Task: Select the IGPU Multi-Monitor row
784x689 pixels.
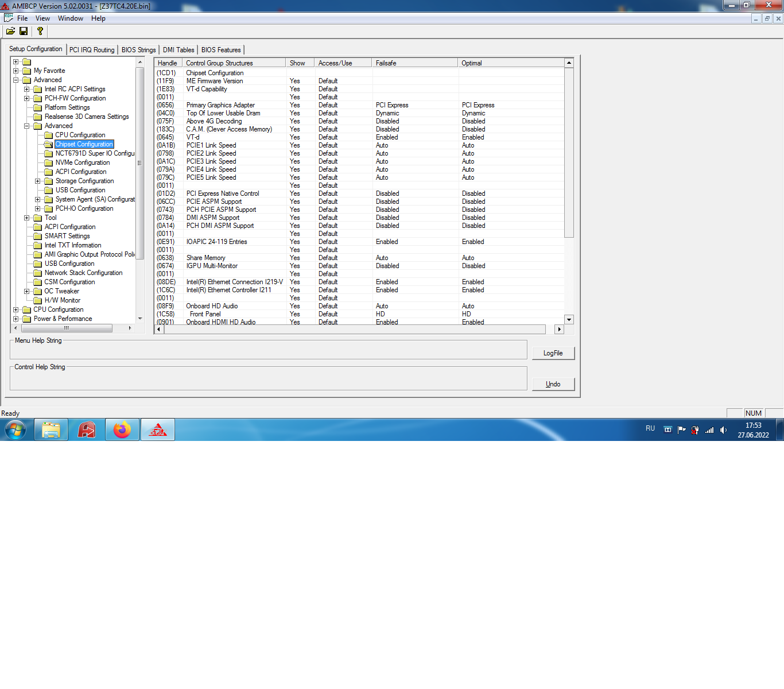Action: coord(360,266)
